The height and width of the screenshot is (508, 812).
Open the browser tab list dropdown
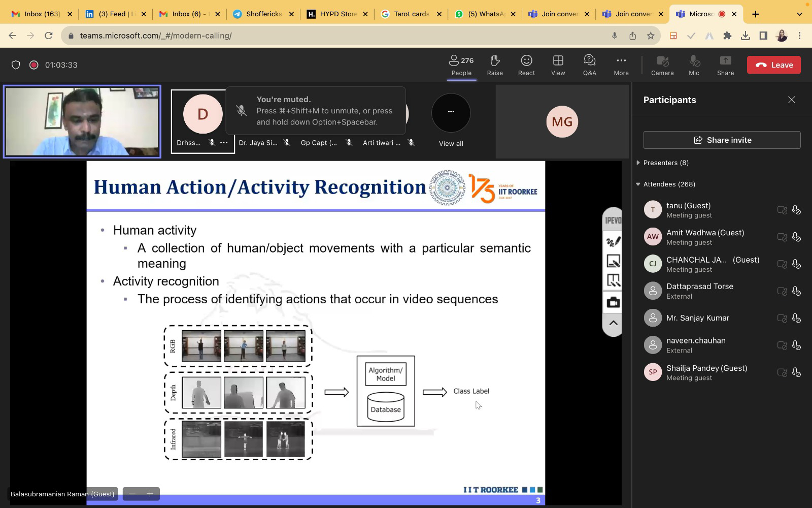[799, 14]
